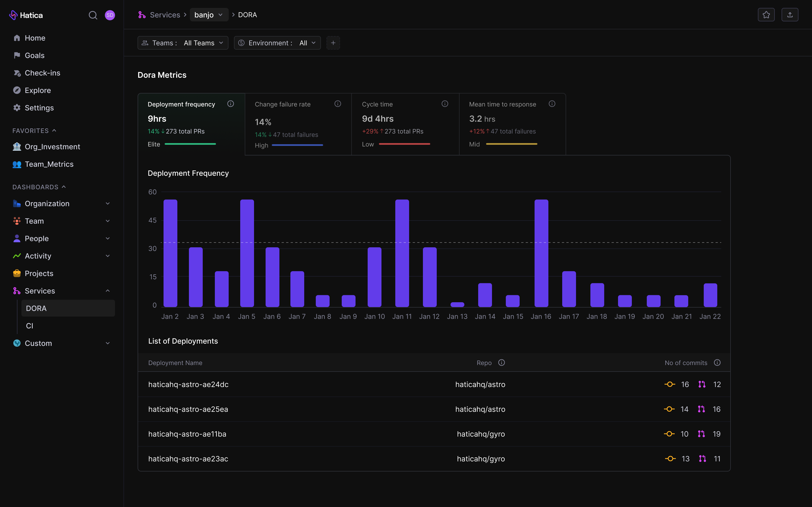
Task: Open the Teams filter dropdown
Action: 183,43
